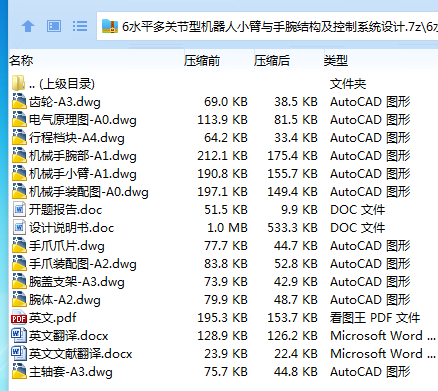Click the 126.2 KB compressed size value
The height and width of the screenshot is (391, 438).
point(292,336)
